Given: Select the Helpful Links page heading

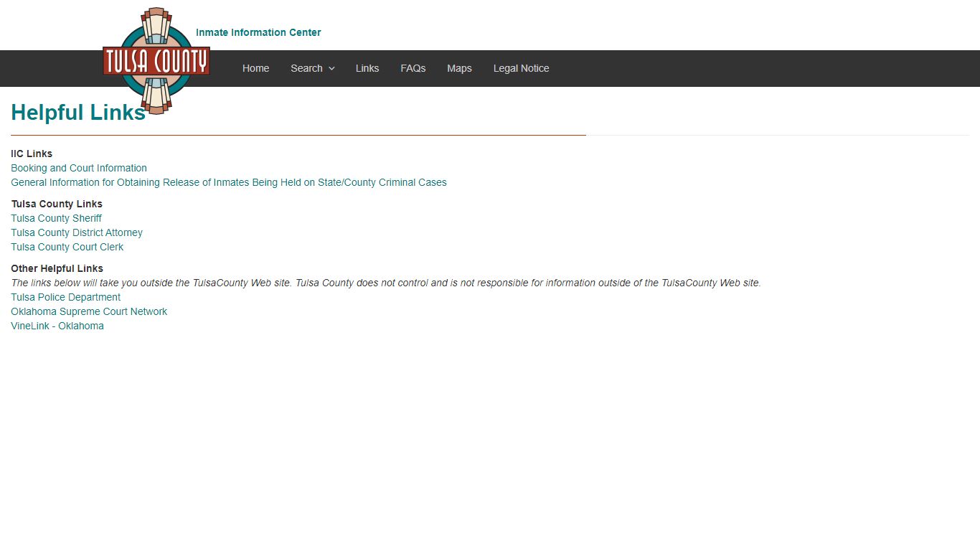Looking at the screenshot, I should (x=78, y=112).
